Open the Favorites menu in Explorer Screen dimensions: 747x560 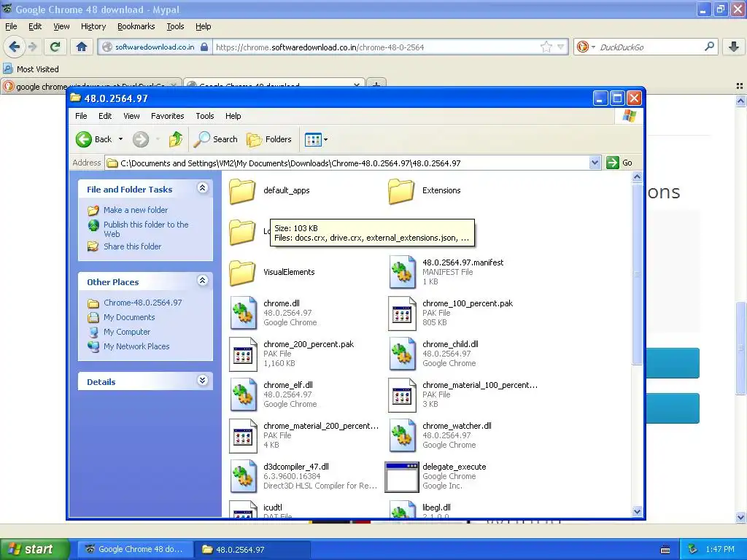167,116
